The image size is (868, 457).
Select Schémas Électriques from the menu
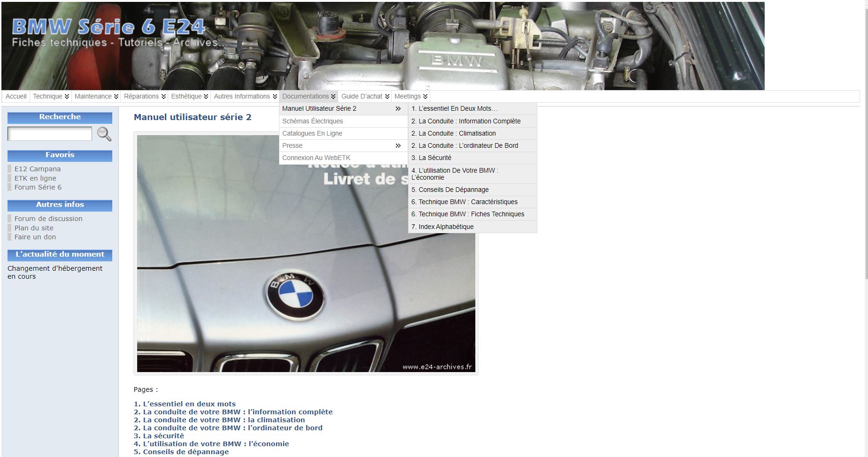click(x=312, y=121)
